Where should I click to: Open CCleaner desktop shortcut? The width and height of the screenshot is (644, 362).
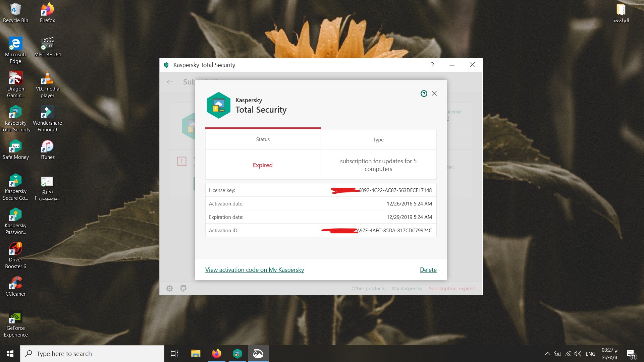click(x=15, y=286)
